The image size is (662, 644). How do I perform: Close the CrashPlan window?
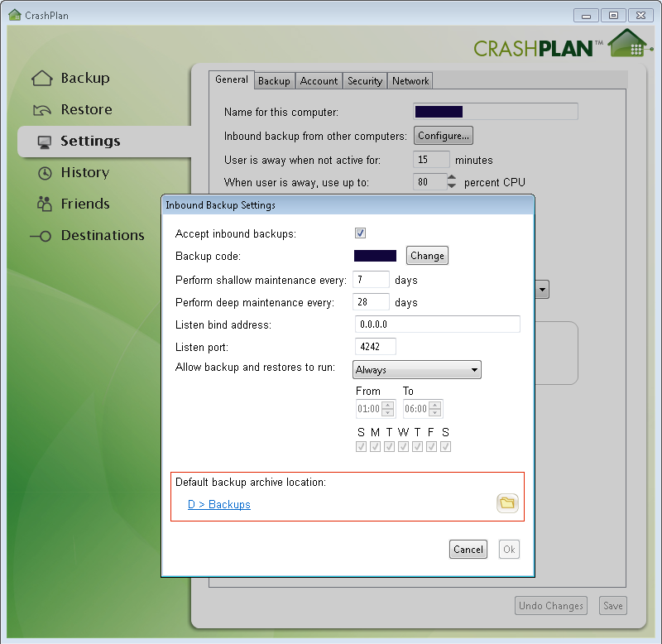pos(640,16)
